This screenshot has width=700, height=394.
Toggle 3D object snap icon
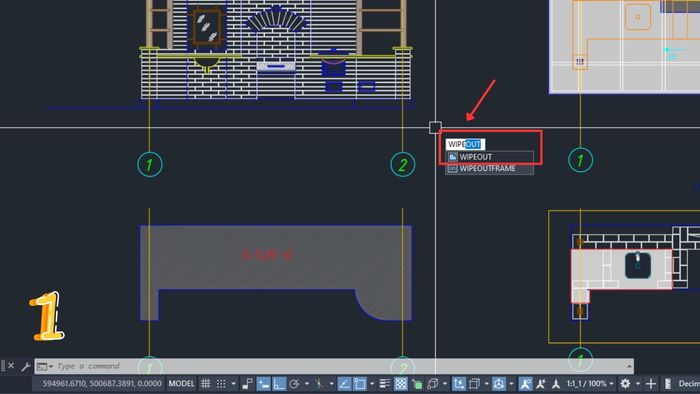433,384
